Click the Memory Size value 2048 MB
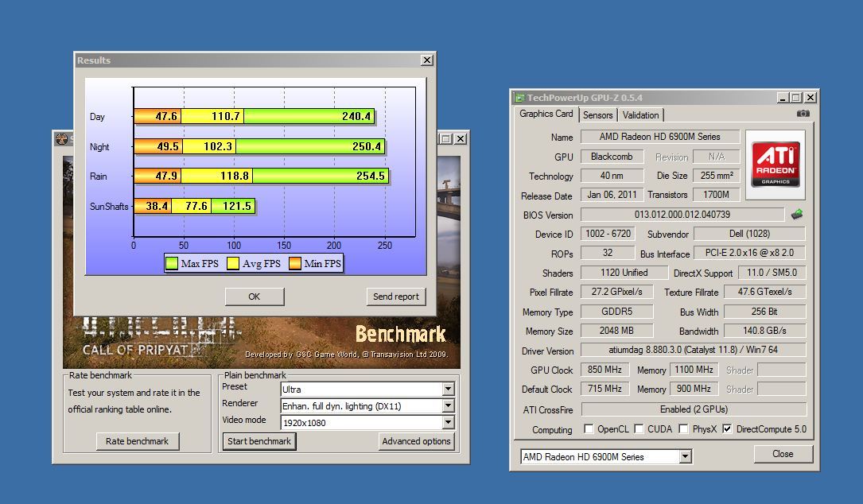Screen dimensions: 863x504 617,331
